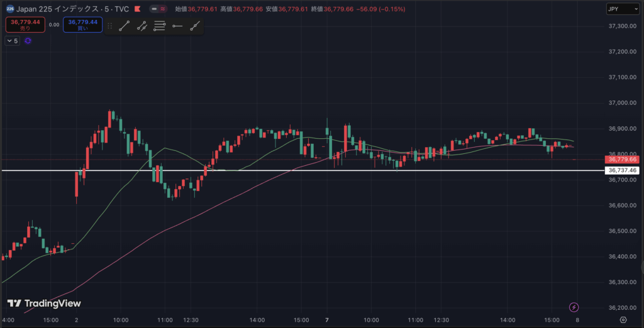
Task: Open the JPY currency dropdown
Action: click(623, 9)
